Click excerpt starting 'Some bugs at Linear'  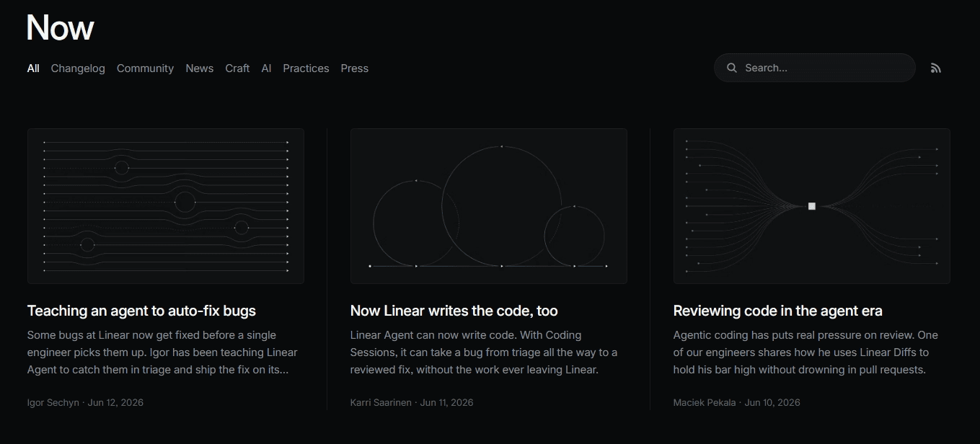(x=162, y=352)
